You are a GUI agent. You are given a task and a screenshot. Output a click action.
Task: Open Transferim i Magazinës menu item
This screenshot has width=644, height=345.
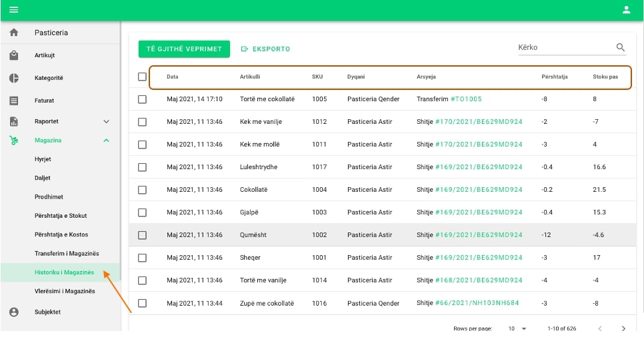click(67, 254)
